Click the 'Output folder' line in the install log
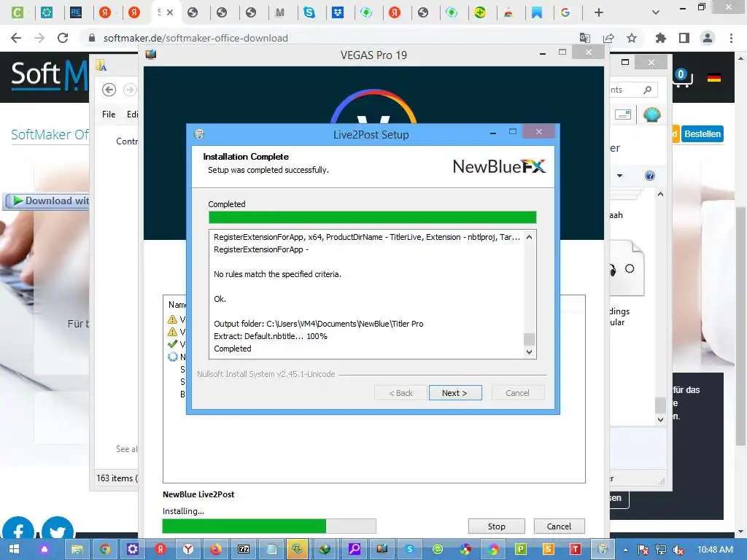This screenshot has height=560, width=747. click(318, 324)
